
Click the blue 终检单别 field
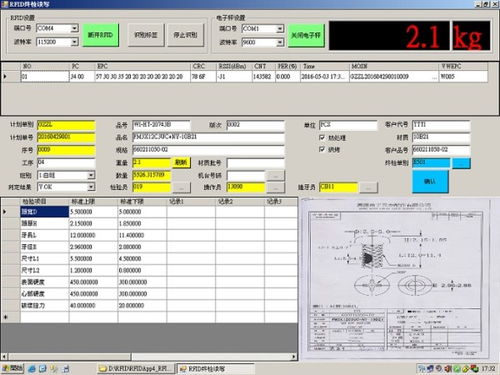click(431, 163)
